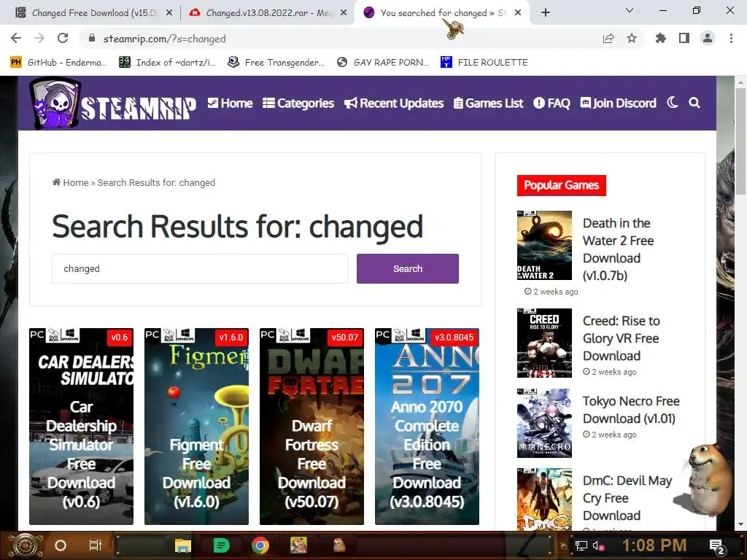747x560 pixels.
Task: Switch to Changed Free Download tab
Action: pos(94,13)
